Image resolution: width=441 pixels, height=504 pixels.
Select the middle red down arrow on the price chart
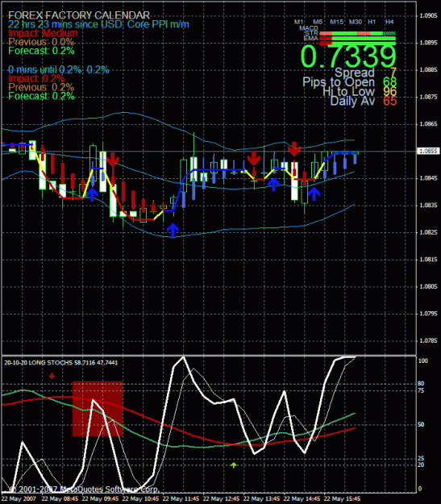coord(254,159)
